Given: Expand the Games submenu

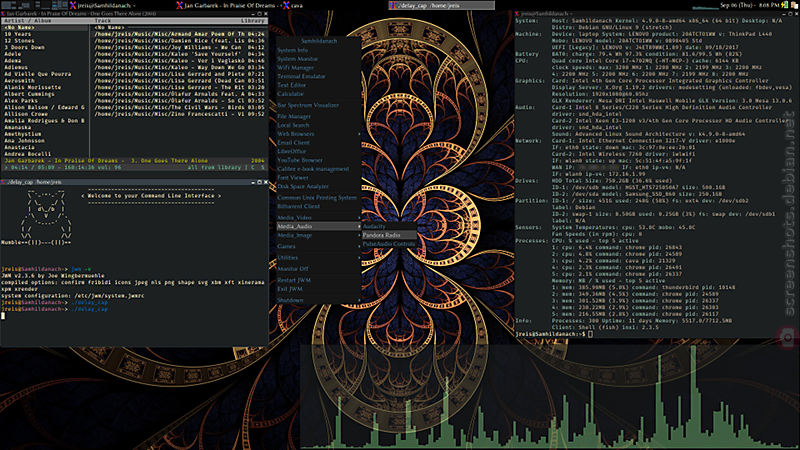Looking at the screenshot, I should [318, 246].
